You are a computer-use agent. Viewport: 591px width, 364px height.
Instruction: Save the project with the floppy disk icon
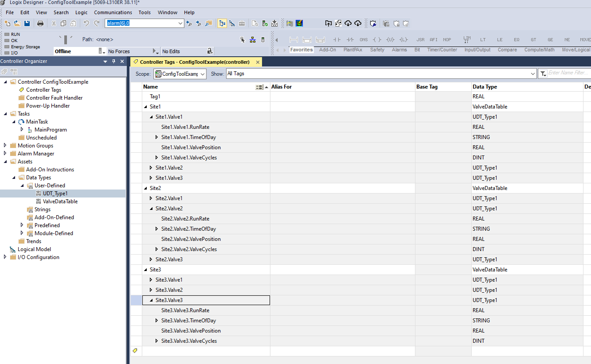click(x=27, y=23)
